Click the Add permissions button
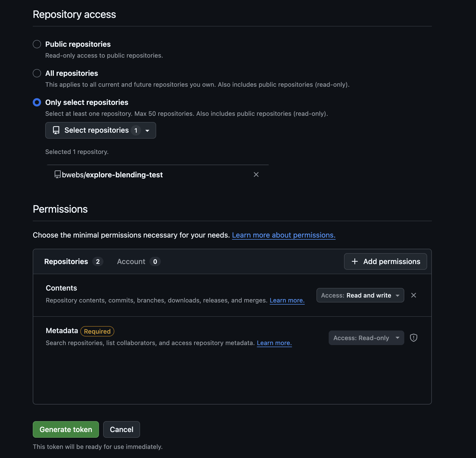476x458 pixels. [385, 261]
